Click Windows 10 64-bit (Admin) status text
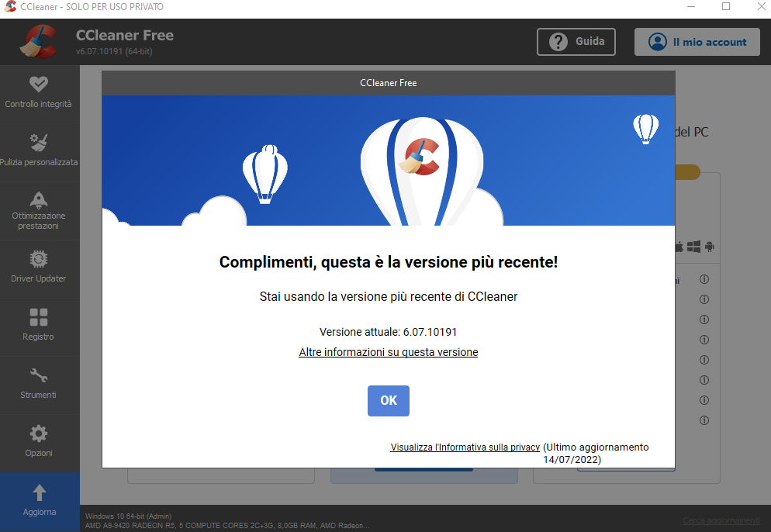Viewport: 771px width, 532px height. 128,516
